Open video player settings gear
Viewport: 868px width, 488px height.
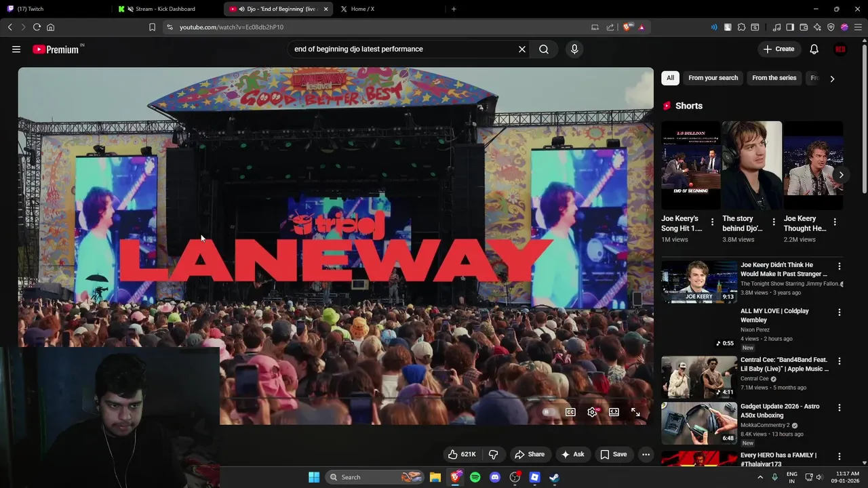pyautogui.click(x=592, y=412)
